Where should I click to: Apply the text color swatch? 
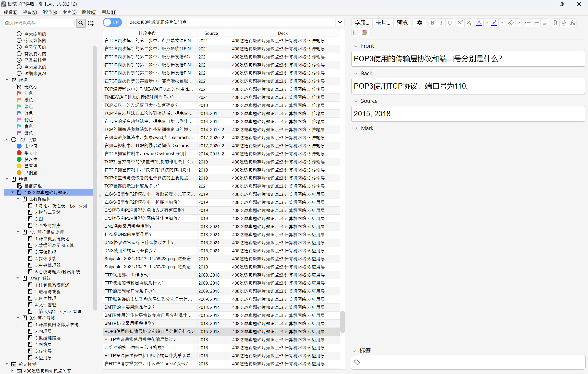click(479, 23)
